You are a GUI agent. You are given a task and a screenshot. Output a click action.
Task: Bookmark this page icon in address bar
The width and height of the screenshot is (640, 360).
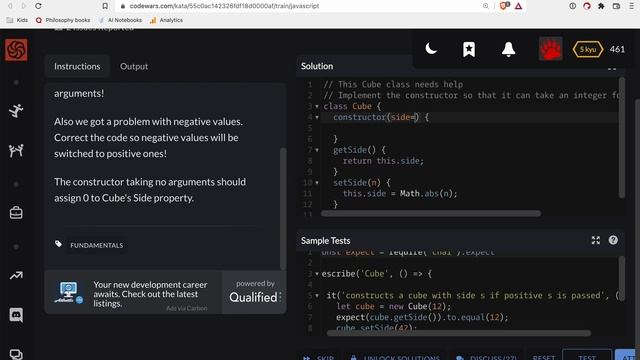[105, 6]
